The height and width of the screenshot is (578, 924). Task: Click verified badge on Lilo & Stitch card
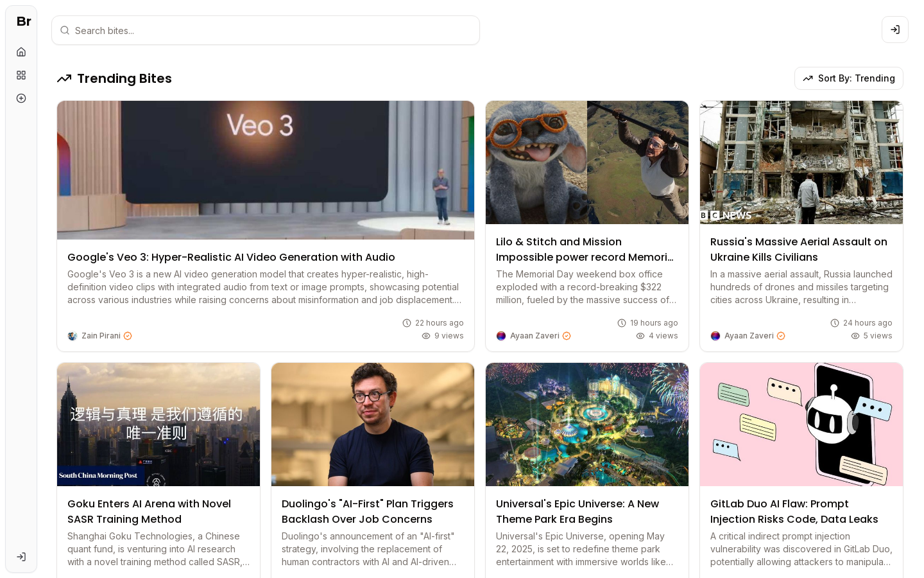click(567, 336)
